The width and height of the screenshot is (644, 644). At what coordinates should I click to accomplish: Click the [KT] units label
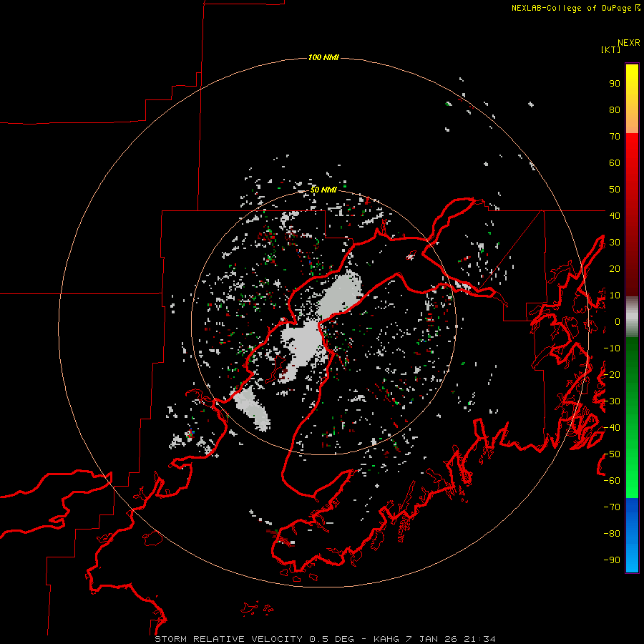pyautogui.click(x=611, y=49)
